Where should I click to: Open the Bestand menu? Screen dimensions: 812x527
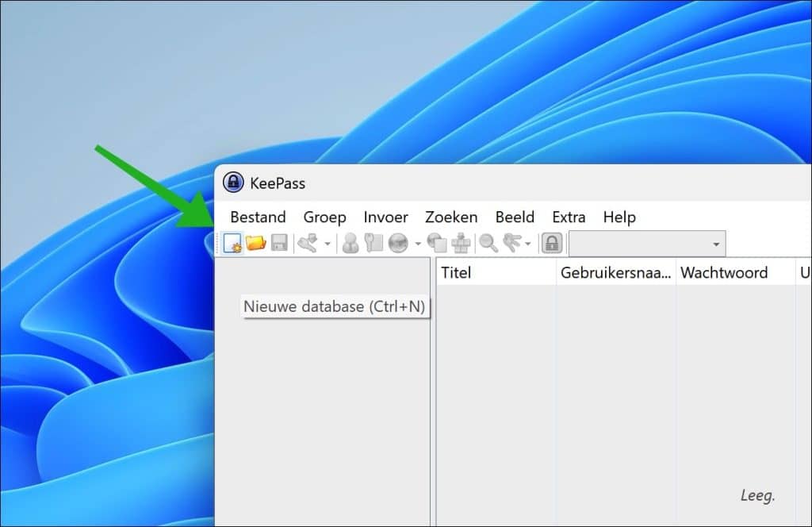pos(258,217)
